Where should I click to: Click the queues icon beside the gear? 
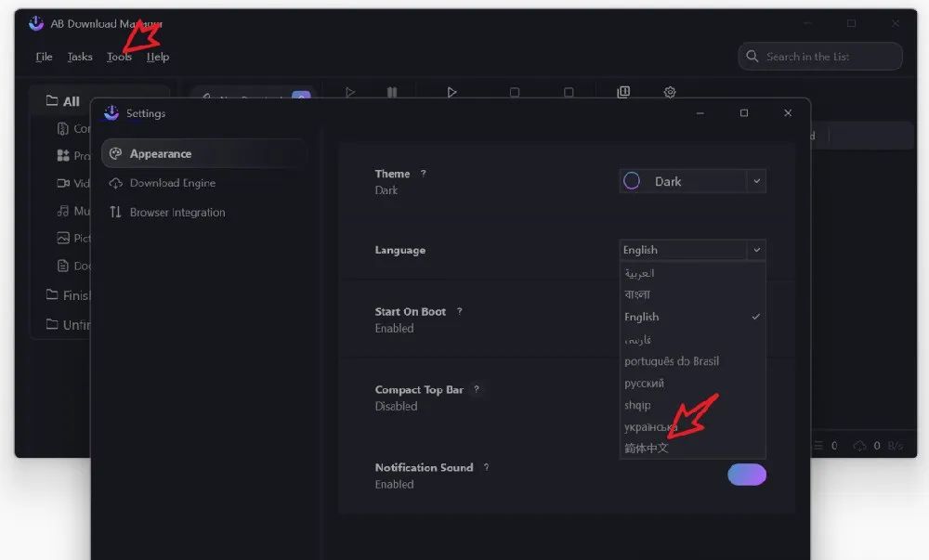623,92
